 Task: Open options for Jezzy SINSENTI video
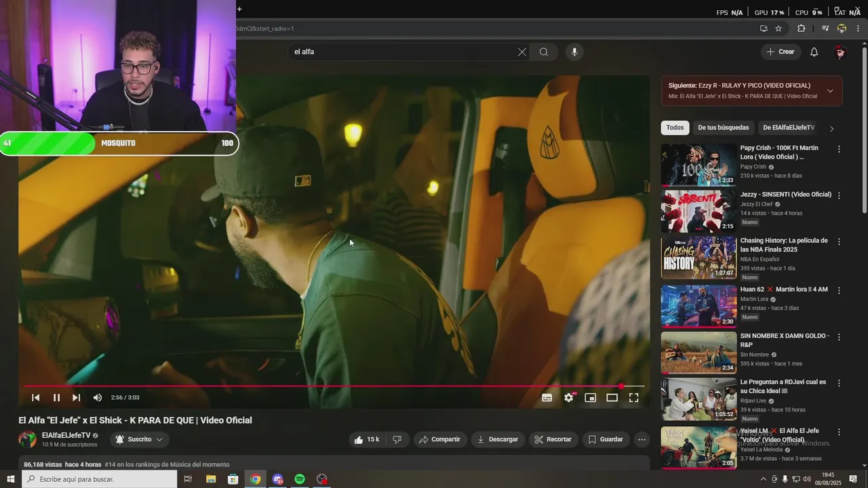pos(839,195)
